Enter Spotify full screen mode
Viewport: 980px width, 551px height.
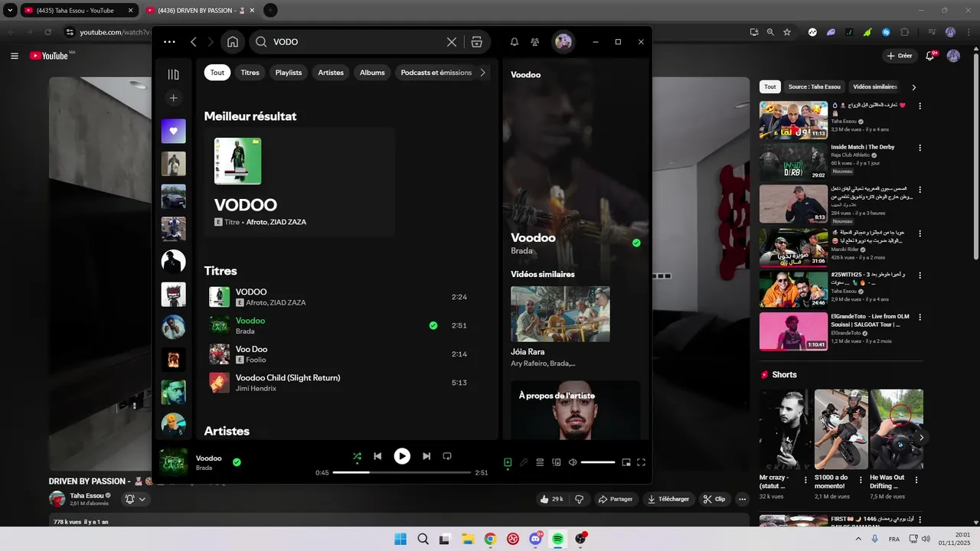[x=642, y=462]
